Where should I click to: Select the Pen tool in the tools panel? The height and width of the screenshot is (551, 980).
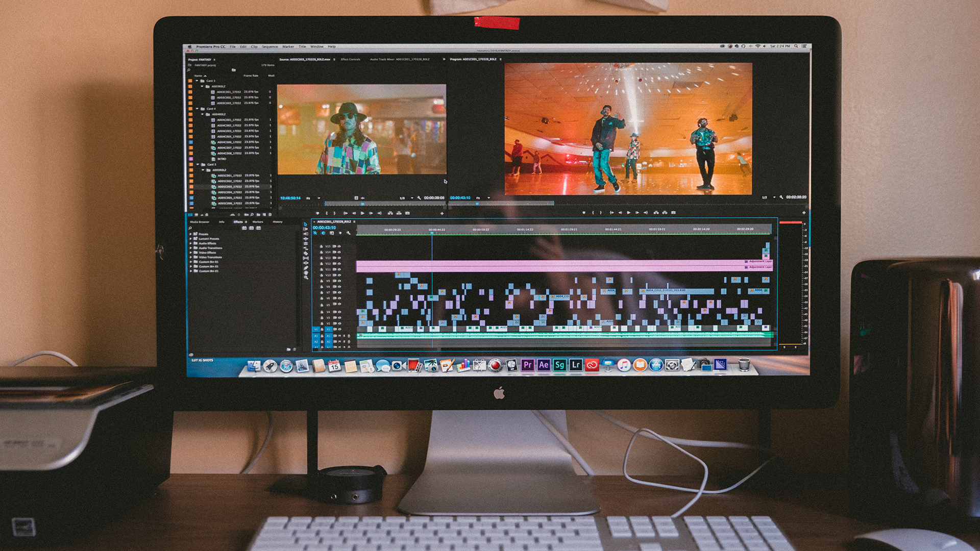[306, 268]
